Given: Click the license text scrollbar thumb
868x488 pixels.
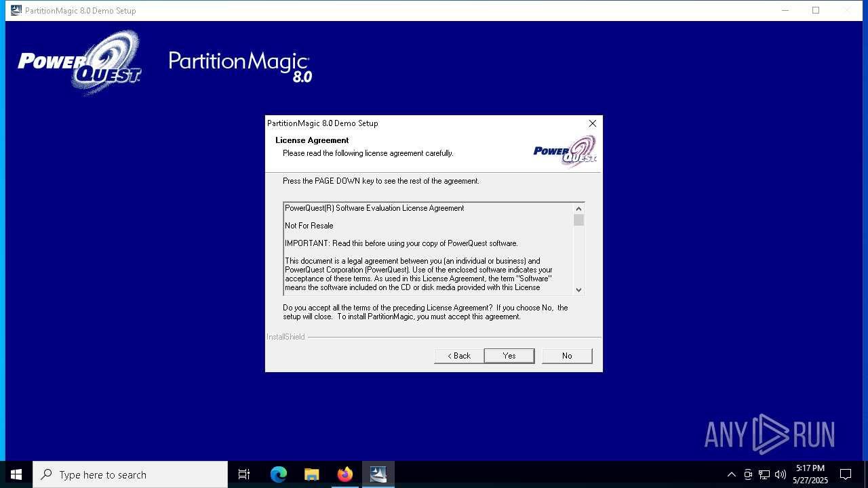Looking at the screenshot, I should pos(578,220).
